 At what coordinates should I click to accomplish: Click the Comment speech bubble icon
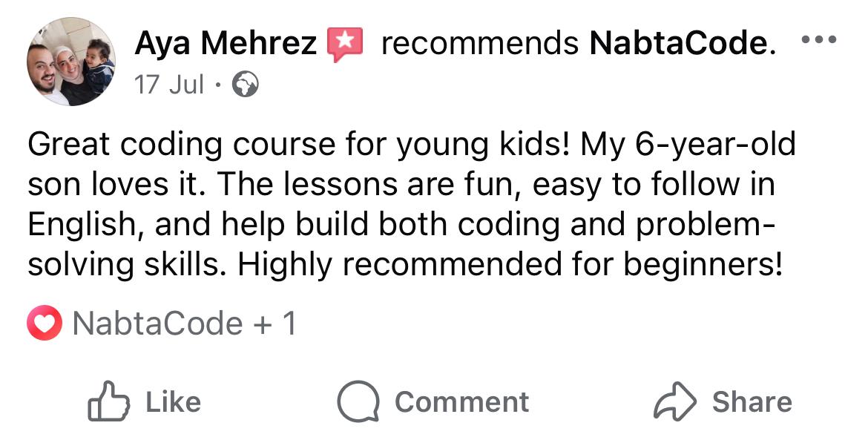[359, 402]
